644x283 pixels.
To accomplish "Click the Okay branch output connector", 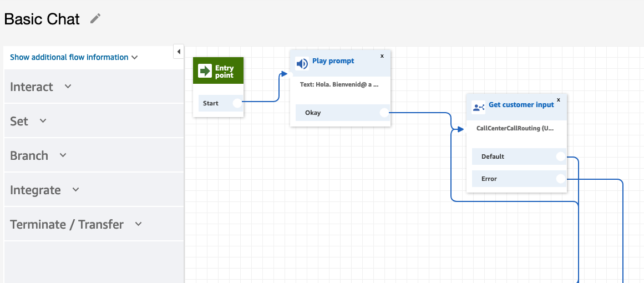I will pyautogui.click(x=384, y=113).
